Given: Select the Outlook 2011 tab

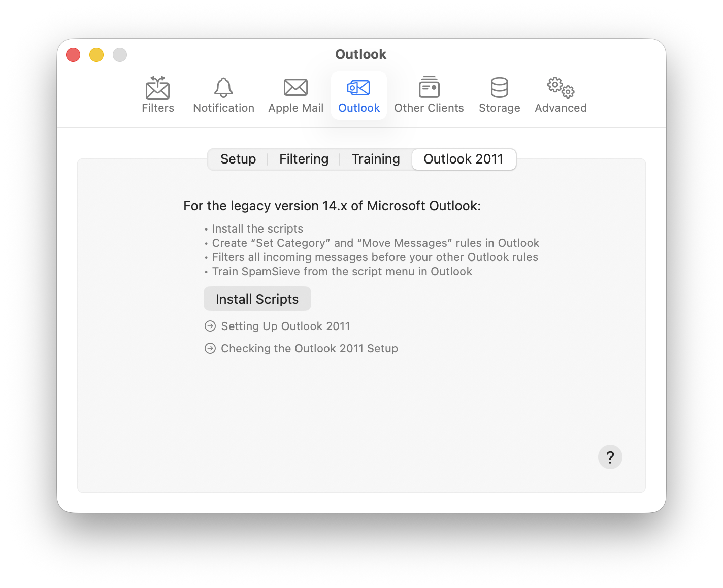Looking at the screenshot, I should (x=464, y=159).
